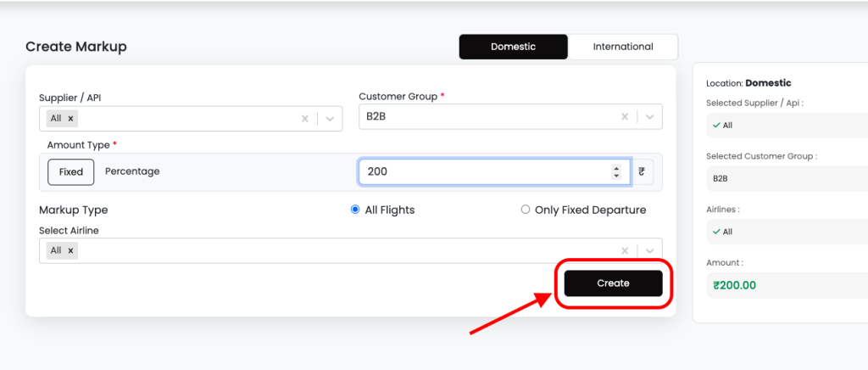
Task: Clear the Customer Group B2B selection
Action: (625, 117)
